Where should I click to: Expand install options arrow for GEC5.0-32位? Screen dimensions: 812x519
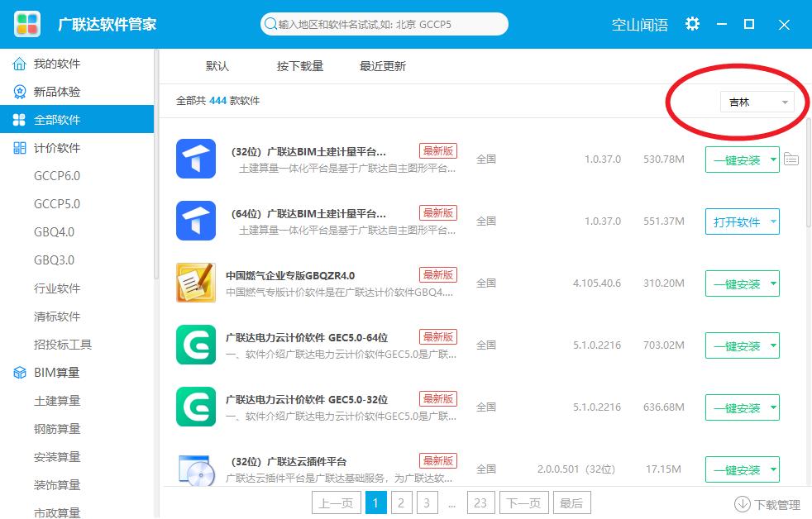coord(773,407)
